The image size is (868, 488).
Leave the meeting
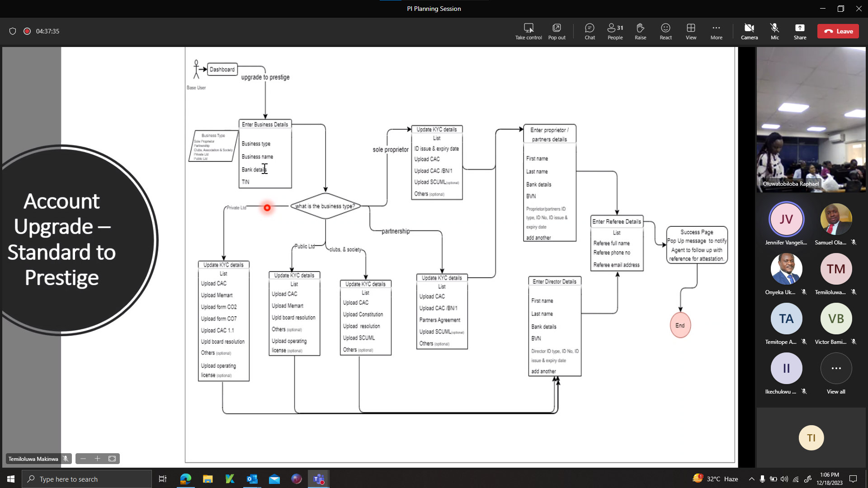838,31
